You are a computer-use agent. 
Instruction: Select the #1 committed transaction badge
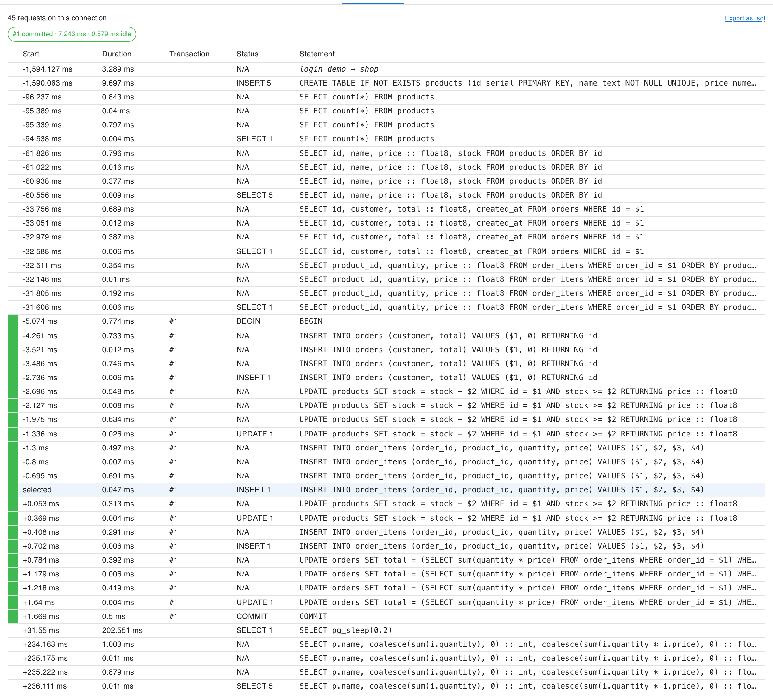[72, 34]
